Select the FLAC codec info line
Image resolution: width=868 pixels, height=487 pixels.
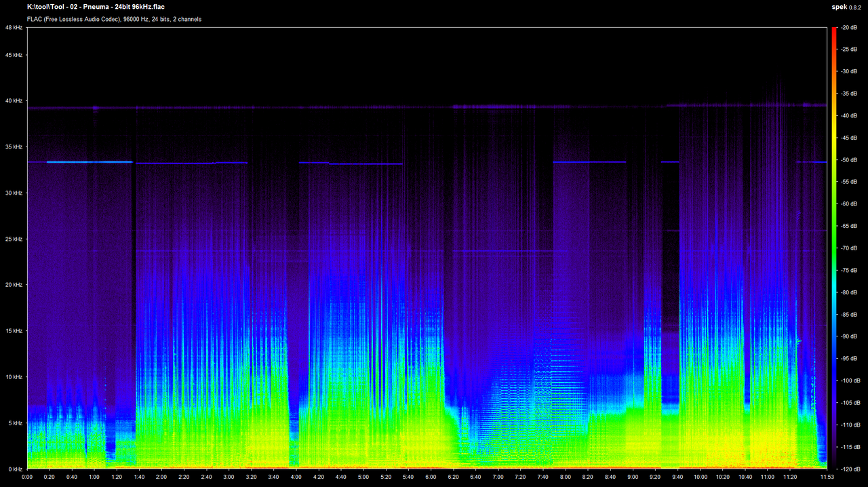tap(114, 19)
